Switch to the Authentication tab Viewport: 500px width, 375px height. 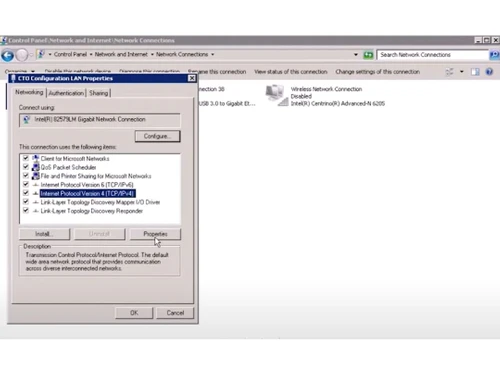click(66, 93)
